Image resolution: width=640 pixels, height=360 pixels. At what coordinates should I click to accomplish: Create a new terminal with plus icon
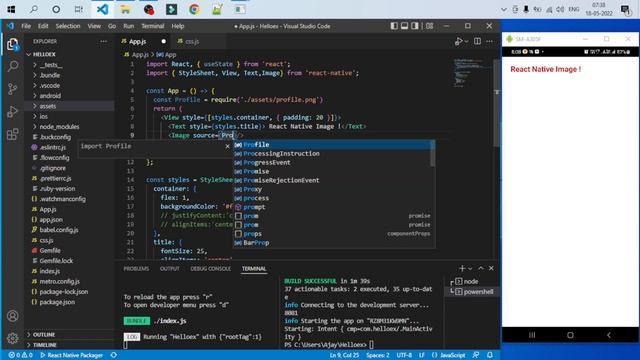click(462, 268)
